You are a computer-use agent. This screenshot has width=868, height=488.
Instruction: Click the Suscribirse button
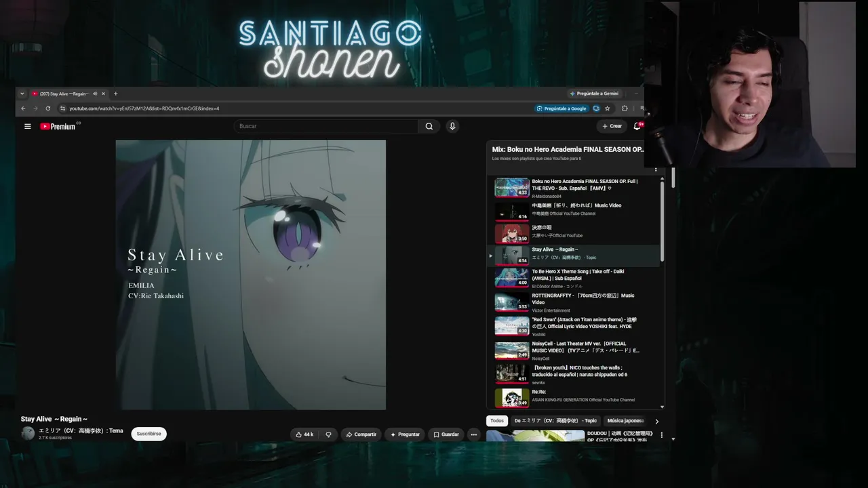[x=149, y=434]
